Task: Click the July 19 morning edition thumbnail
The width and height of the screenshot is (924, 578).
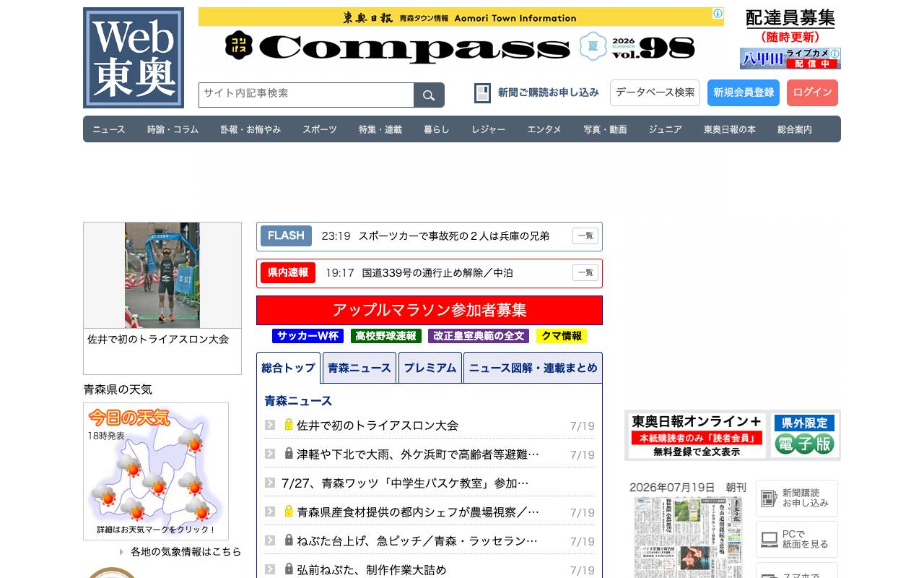Action: tap(689, 537)
